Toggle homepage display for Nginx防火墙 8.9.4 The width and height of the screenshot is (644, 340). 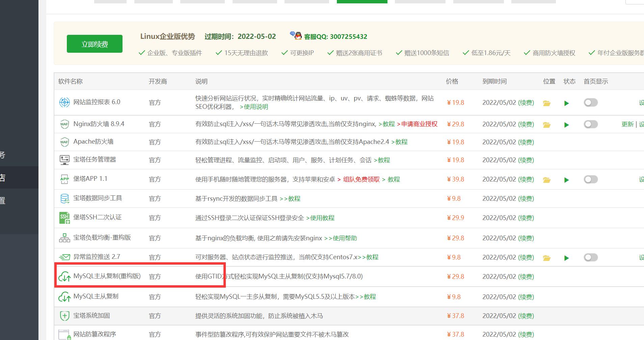[591, 124]
